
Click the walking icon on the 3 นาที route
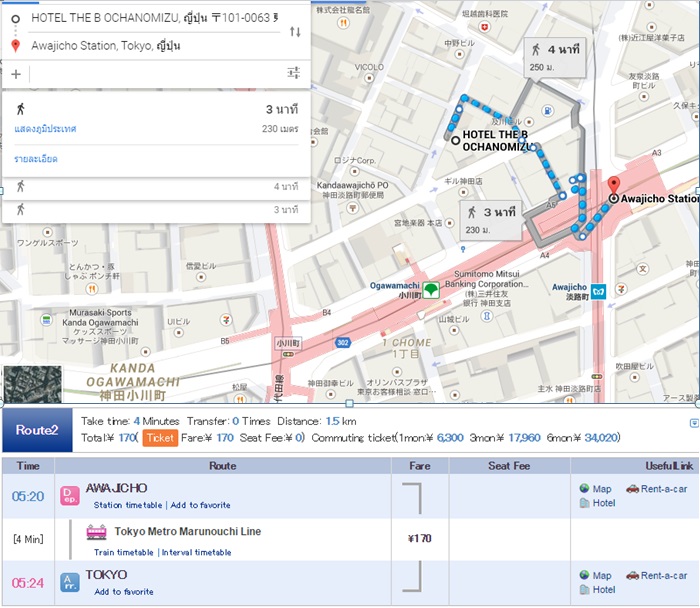click(21, 109)
